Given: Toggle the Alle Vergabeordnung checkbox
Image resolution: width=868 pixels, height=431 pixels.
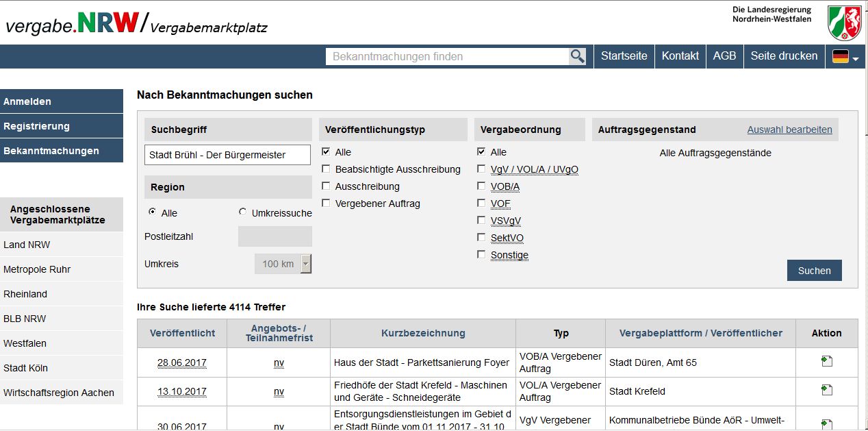Looking at the screenshot, I should (482, 151).
